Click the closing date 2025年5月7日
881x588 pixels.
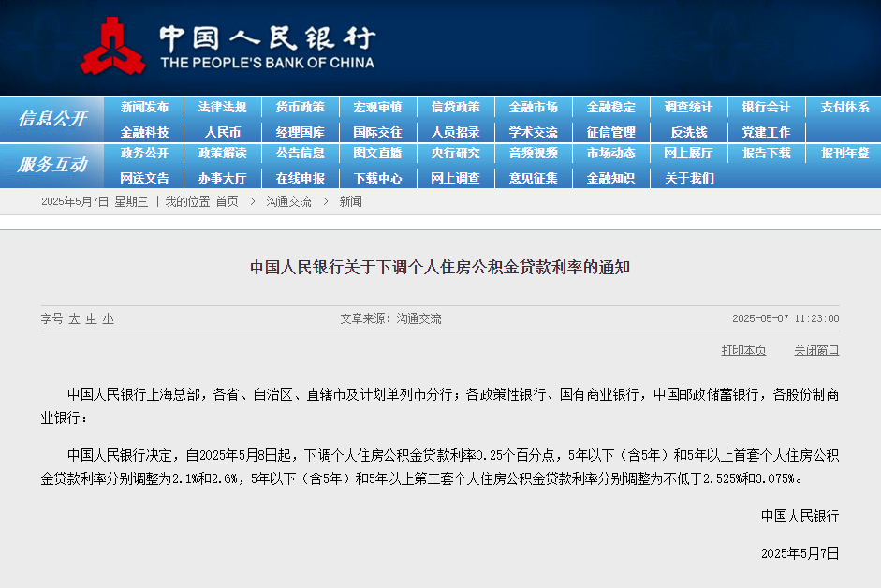(x=800, y=553)
